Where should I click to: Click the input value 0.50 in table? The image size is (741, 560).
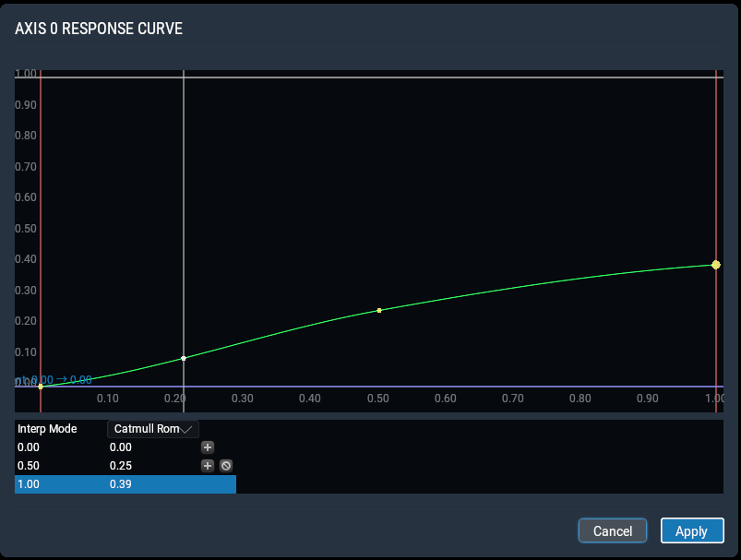point(29,466)
